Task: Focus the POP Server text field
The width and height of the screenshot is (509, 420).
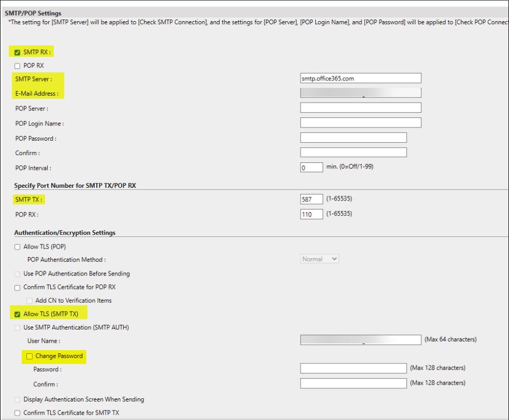Action: click(360, 108)
